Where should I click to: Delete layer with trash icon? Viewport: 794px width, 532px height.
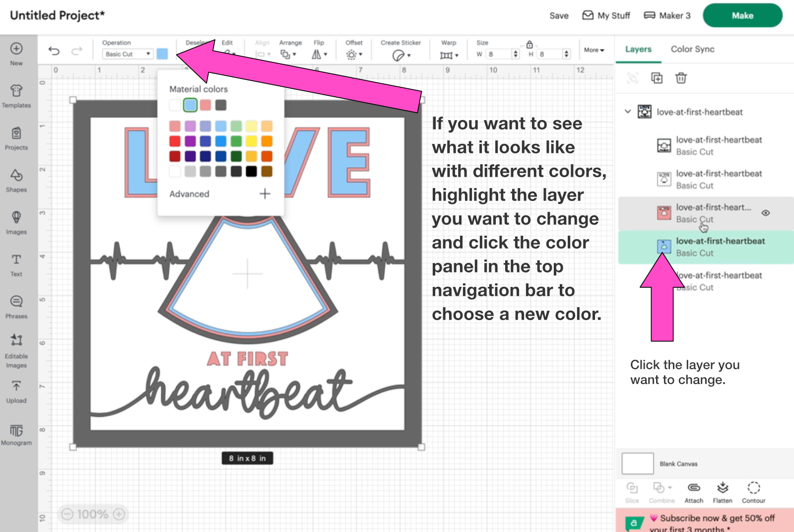(681, 78)
